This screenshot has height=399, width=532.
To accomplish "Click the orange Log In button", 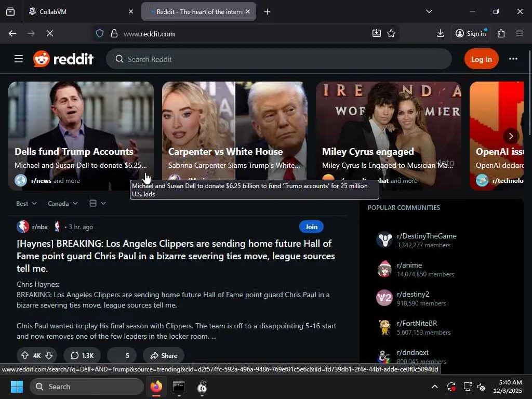I will [x=481, y=59].
